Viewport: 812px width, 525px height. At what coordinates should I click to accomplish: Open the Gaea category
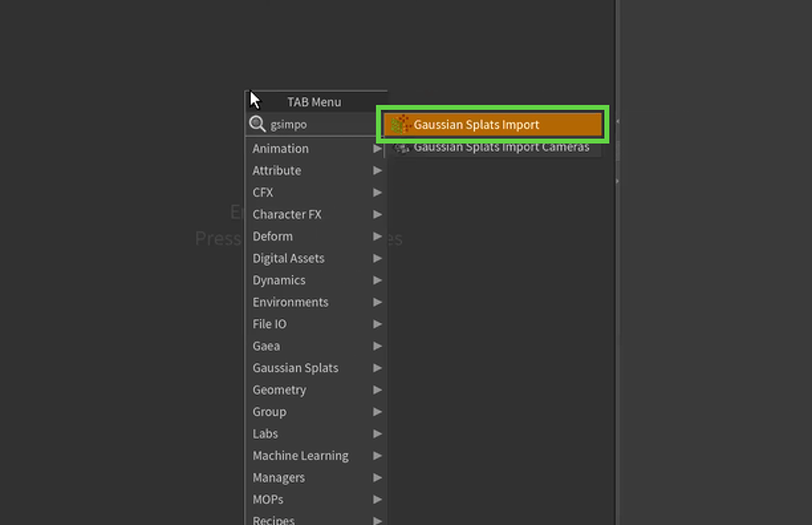(266, 346)
